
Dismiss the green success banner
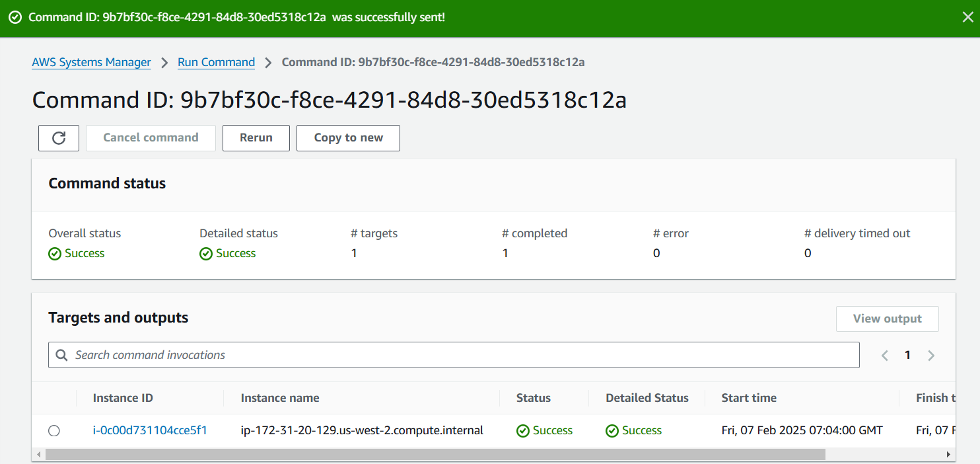pos(967,17)
